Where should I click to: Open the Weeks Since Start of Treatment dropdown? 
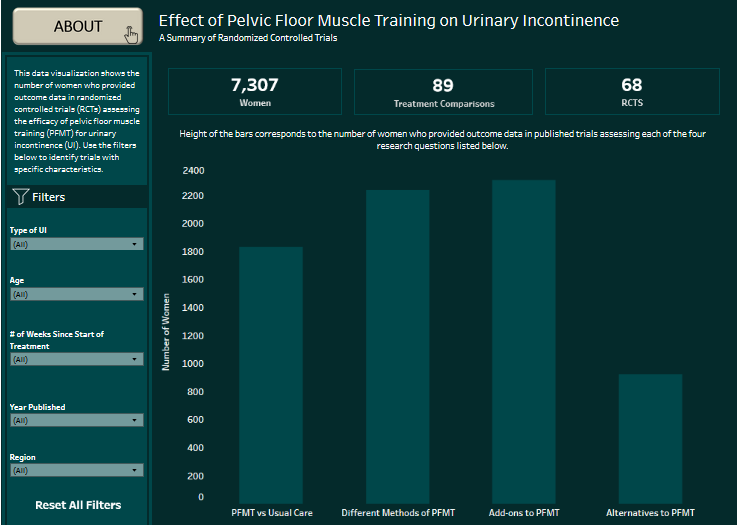pos(76,359)
